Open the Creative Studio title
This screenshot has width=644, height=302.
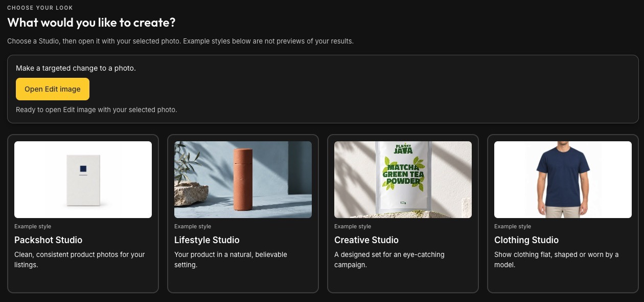366,240
